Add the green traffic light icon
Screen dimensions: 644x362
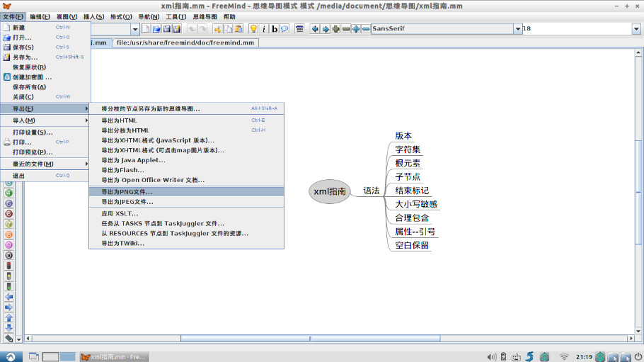click(8, 286)
